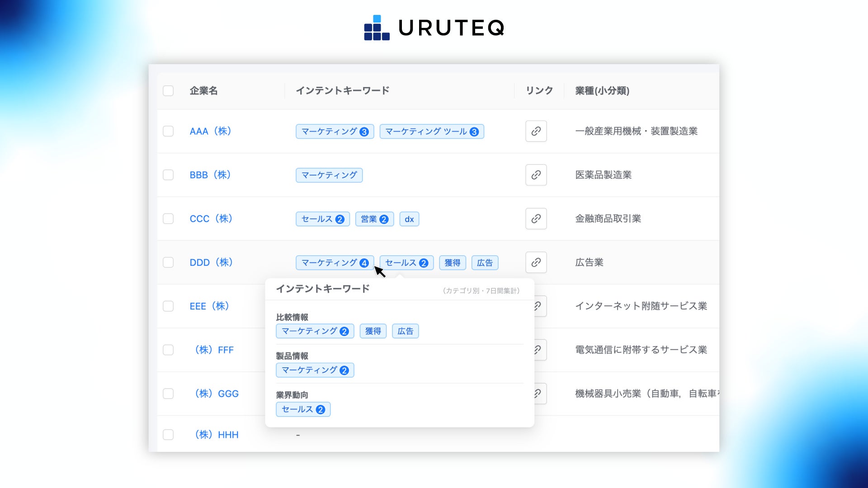
Task: Open the （株）GGG company name link
Action: click(217, 394)
